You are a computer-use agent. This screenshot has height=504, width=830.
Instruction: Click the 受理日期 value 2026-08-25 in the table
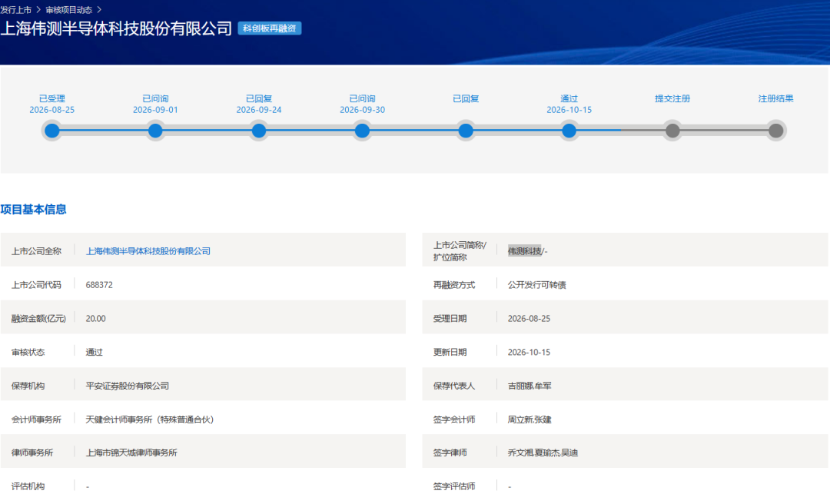529,319
